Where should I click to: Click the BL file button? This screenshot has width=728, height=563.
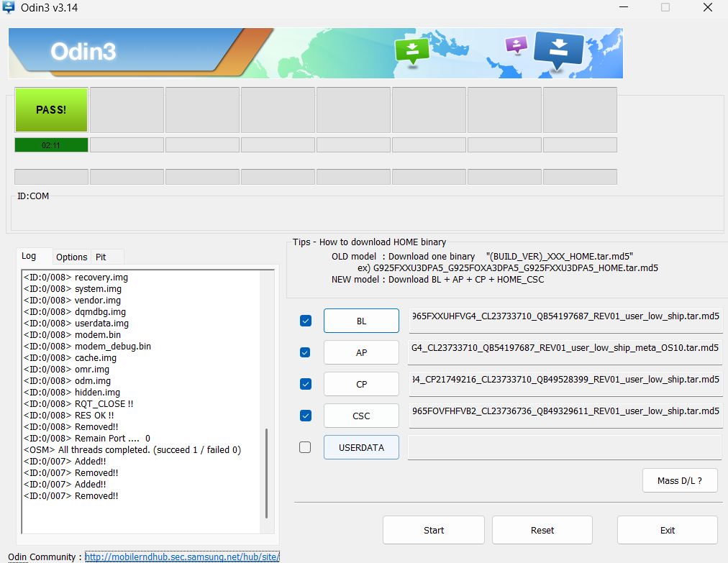click(361, 321)
